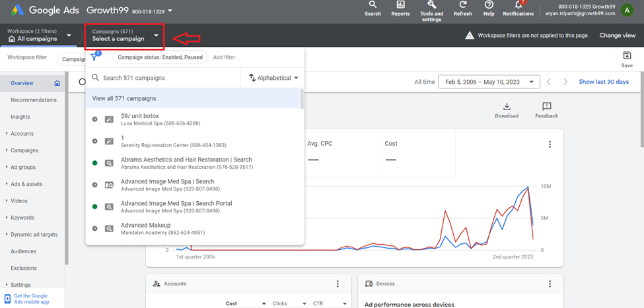Expand Campaigns in the left sidebar
The height and width of the screenshot is (308, 644).
pyautogui.click(x=7, y=150)
